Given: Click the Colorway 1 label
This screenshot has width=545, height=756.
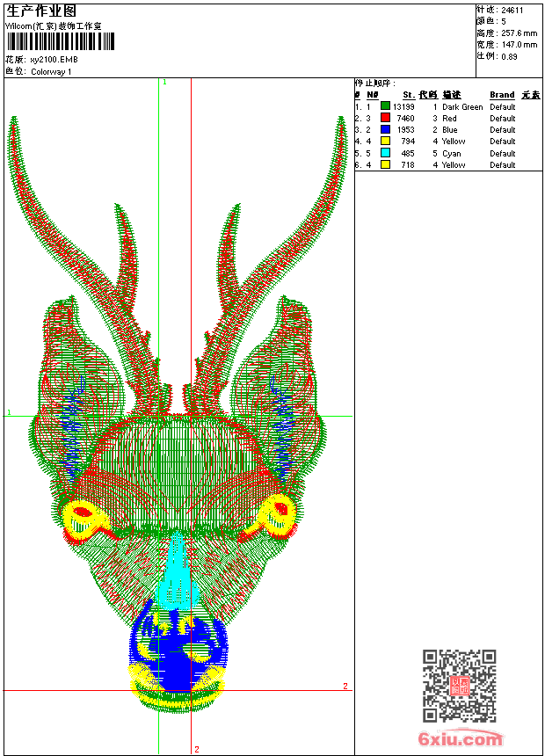Looking at the screenshot, I should pos(52,72).
